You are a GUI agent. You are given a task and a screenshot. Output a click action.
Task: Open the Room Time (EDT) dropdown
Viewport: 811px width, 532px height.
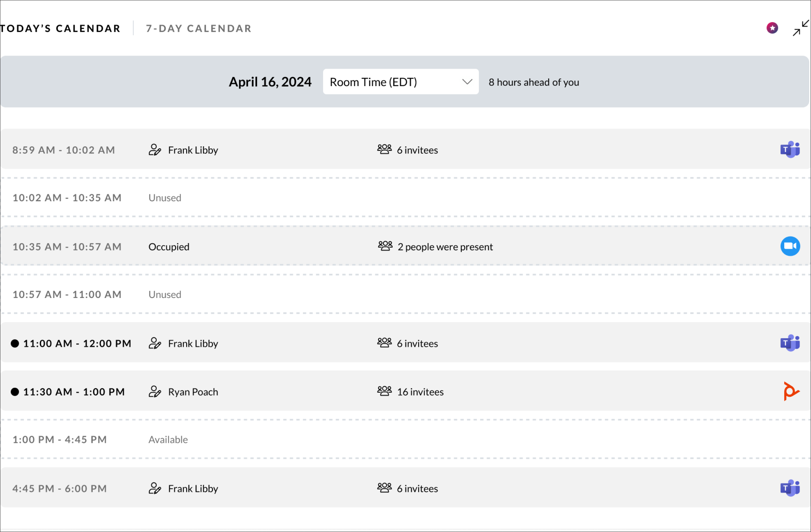tap(400, 82)
